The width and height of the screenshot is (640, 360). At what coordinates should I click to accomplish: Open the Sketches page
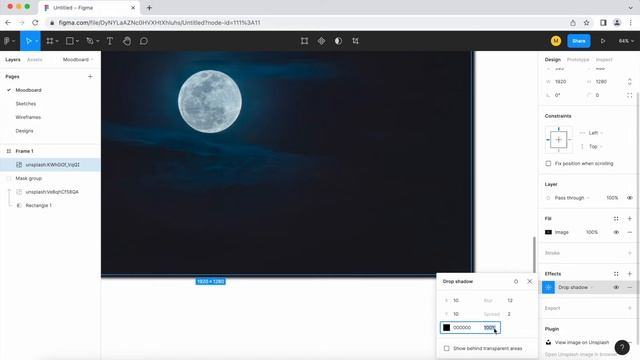(26, 104)
